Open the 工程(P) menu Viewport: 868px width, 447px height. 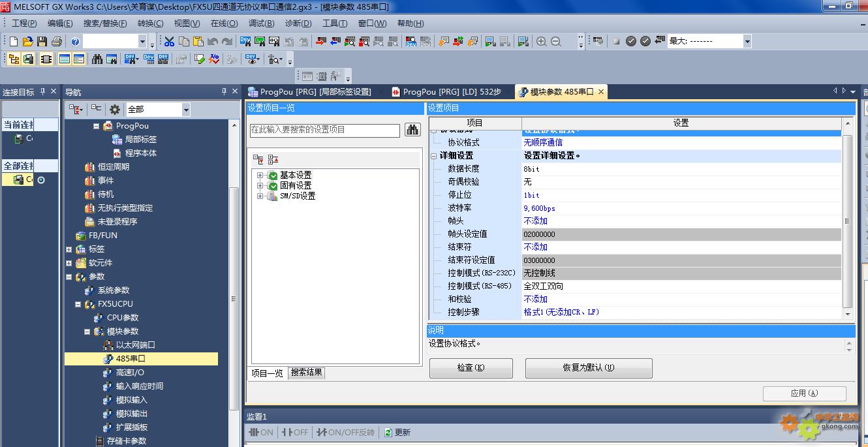23,23
